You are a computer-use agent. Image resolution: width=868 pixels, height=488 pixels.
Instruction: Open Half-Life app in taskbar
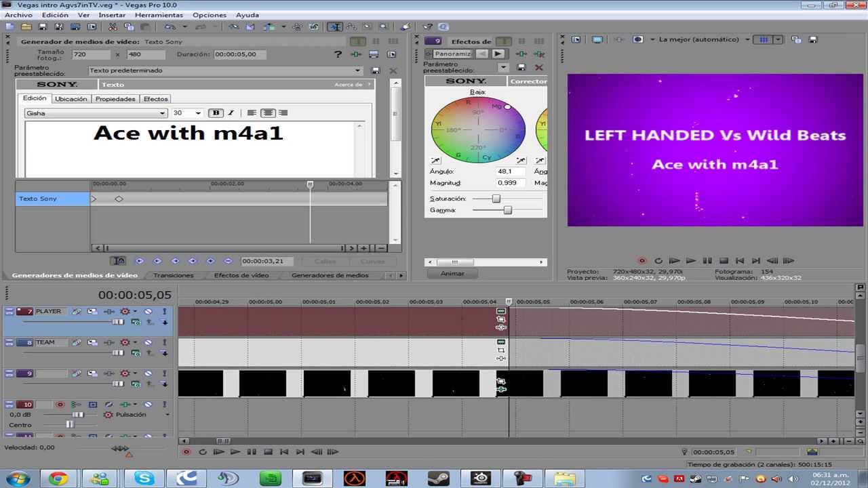(x=353, y=478)
